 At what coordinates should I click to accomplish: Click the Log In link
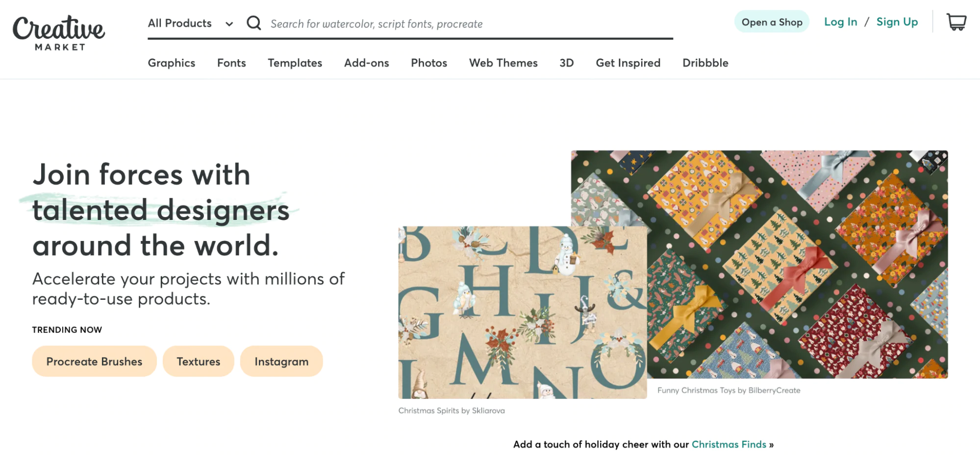840,22
